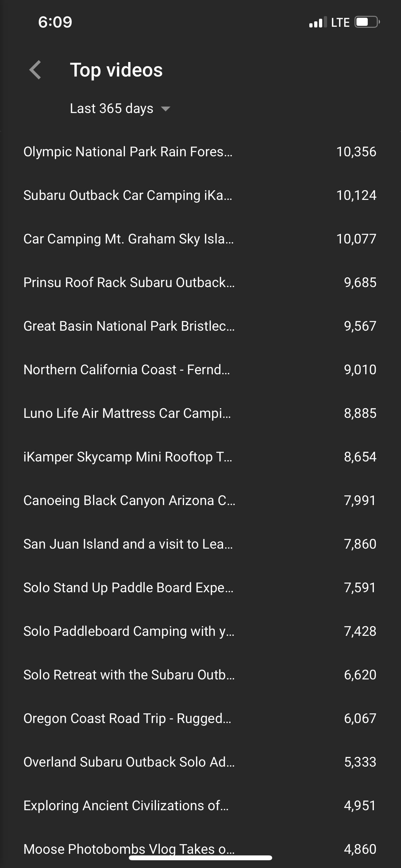
Task: Select iKamper Skycamp Mini Rooftop Tent video
Action: click(128, 457)
